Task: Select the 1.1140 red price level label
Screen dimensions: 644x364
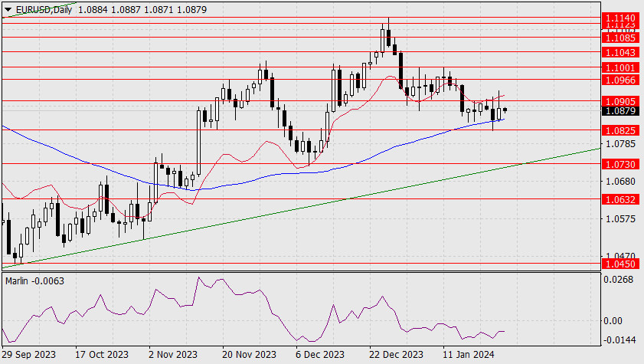Action: tap(620, 18)
